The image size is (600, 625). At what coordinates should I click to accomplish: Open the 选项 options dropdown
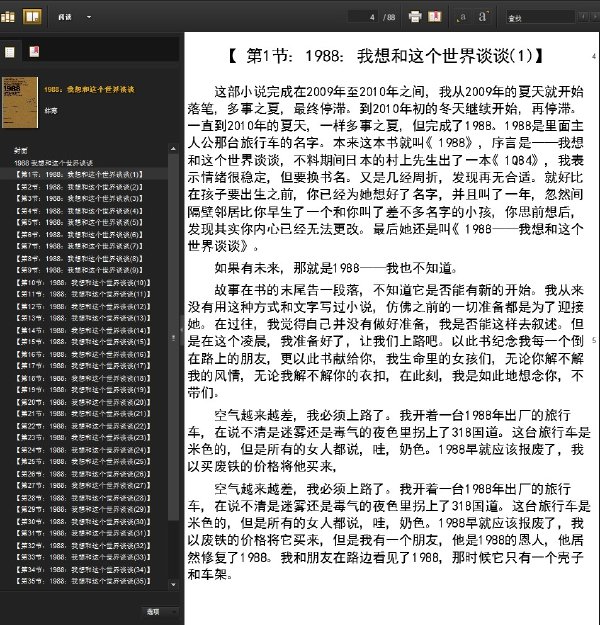pos(161,611)
